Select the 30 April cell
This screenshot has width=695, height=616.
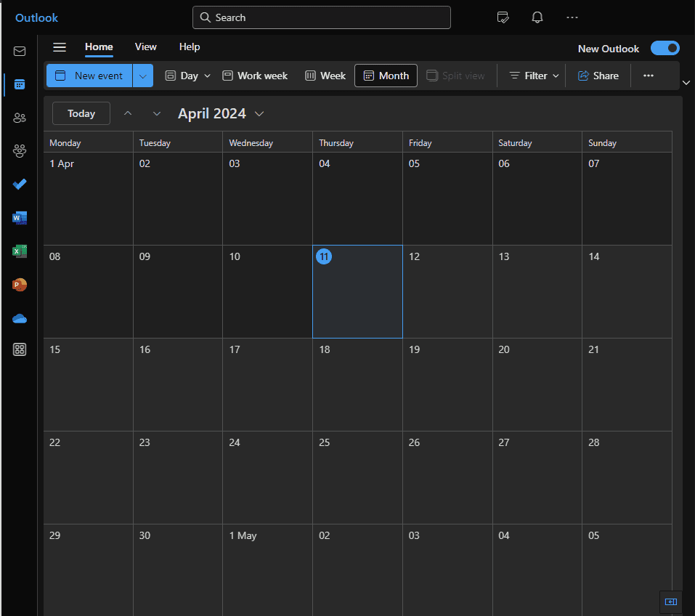click(178, 570)
